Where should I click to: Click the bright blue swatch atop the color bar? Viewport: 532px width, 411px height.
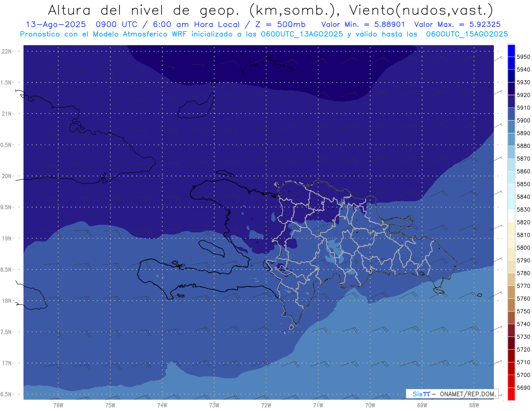511,51
